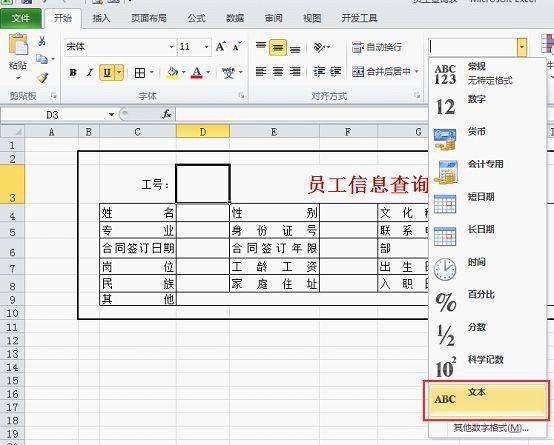Click the select-all corner button
The height and width of the screenshot is (445, 554).
pos(13,131)
